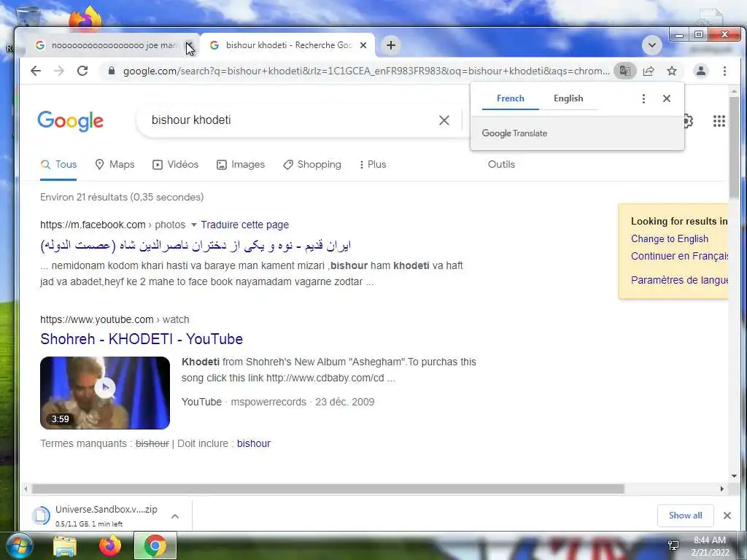Viewport: 747px width, 560px height.
Task: Close the 'noooooo joe mama' tab
Action: coord(189,45)
